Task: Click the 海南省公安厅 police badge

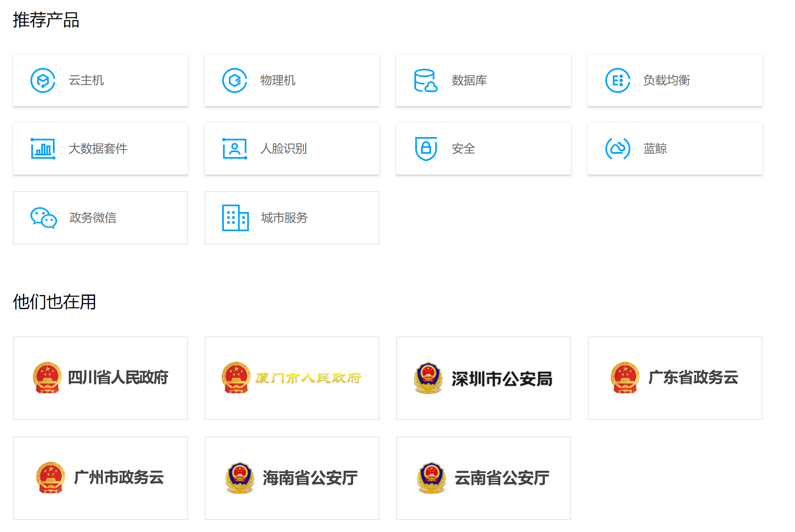Action: (240, 478)
